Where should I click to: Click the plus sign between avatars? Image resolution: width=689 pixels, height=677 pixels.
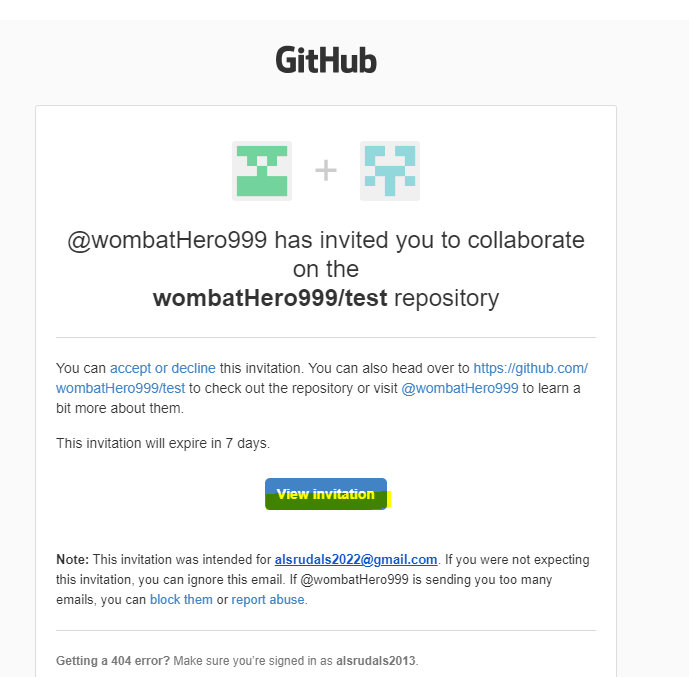click(x=326, y=171)
